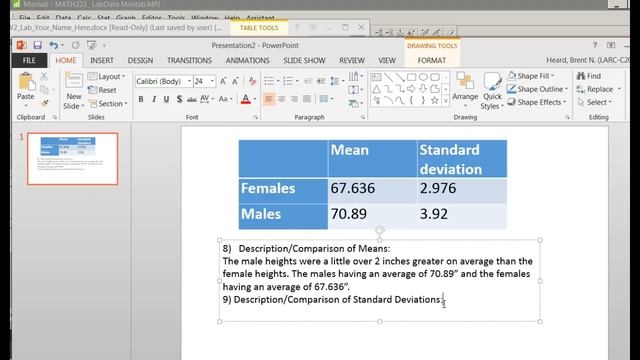Justify the paragraph text
This screenshot has height=360, width=640.
pos(307,99)
